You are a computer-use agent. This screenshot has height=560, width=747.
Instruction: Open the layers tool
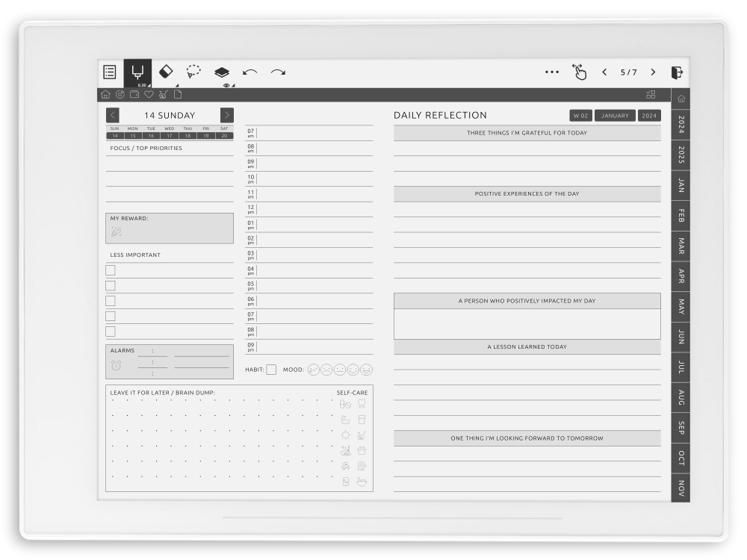[x=222, y=72]
